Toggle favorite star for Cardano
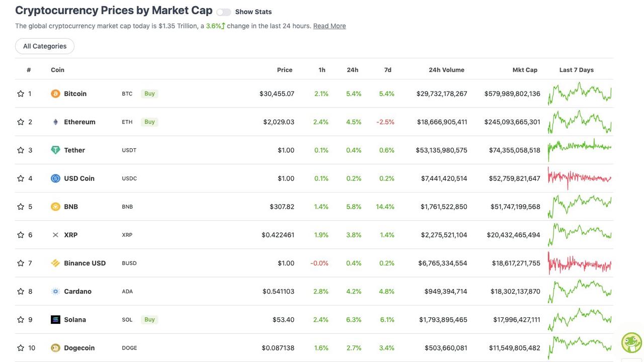 click(x=21, y=291)
